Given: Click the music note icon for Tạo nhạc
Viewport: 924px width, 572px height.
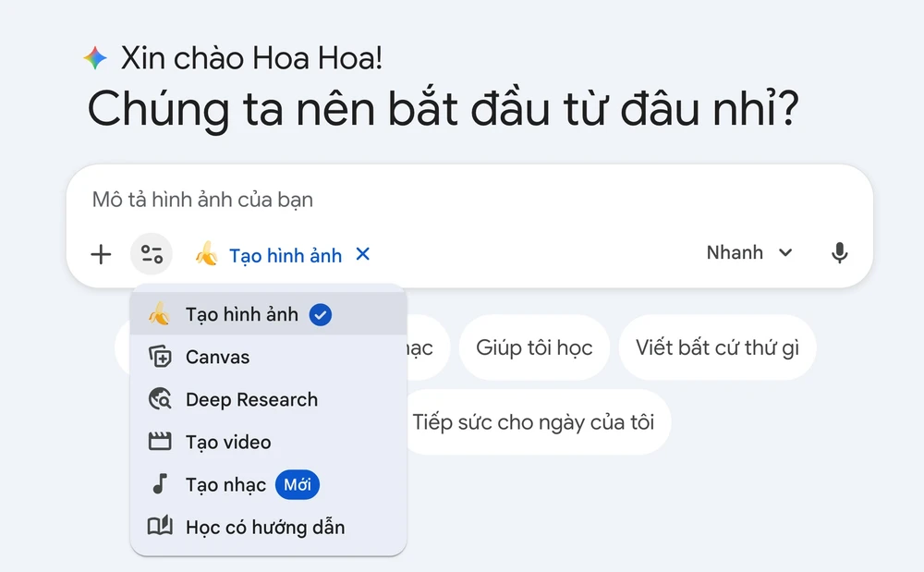Looking at the screenshot, I should [161, 484].
